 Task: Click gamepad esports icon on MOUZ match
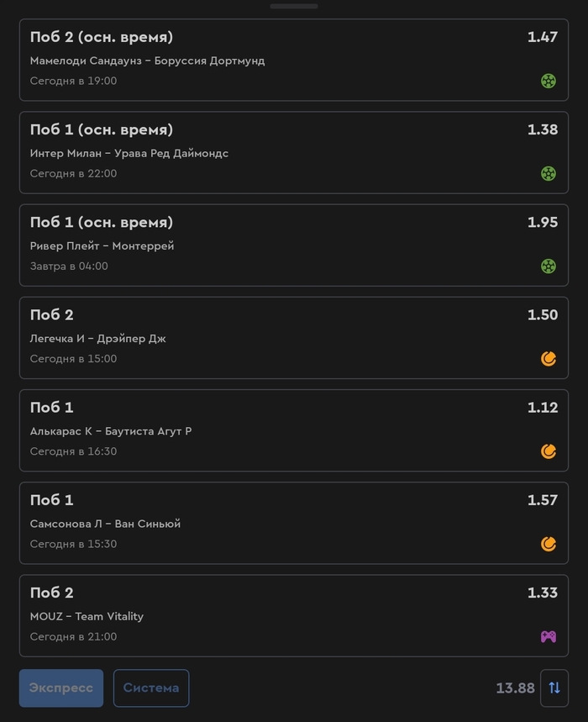548,636
